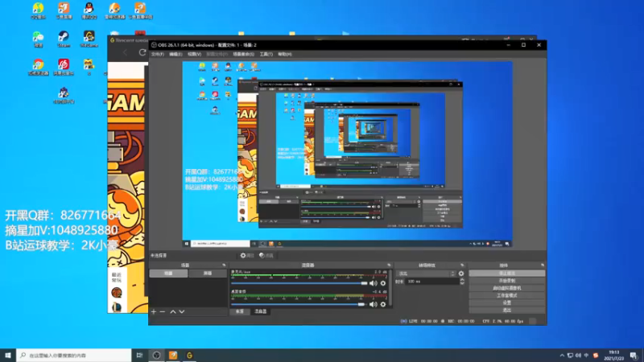The height and width of the screenshot is (362, 644).
Task: Open the penguin QQ desktop shortcut
Action: (89, 10)
